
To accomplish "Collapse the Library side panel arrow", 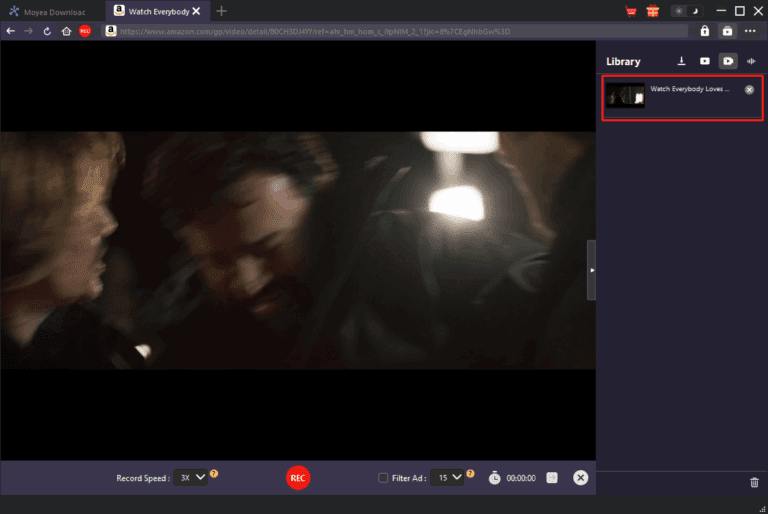I will [591, 270].
